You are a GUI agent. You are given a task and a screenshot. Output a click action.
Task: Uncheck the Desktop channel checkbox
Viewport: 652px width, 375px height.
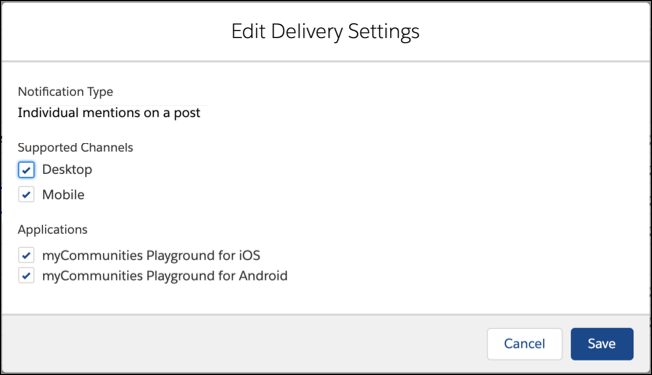26,170
